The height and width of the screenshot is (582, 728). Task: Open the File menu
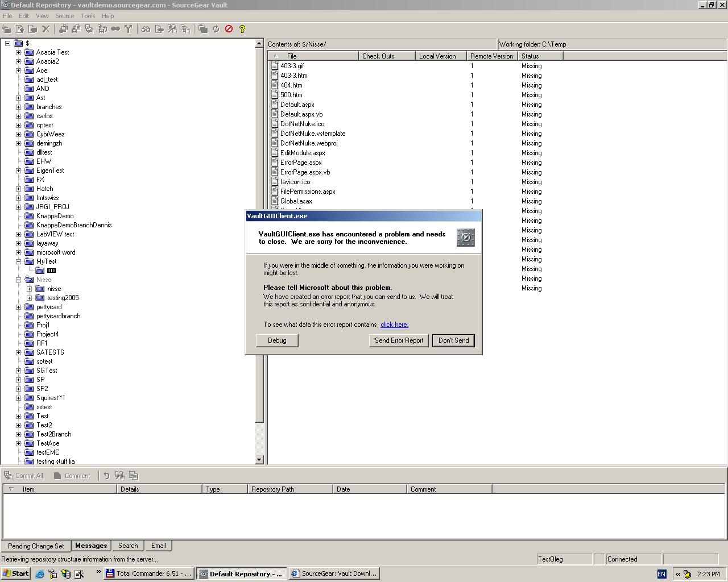(x=7, y=16)
